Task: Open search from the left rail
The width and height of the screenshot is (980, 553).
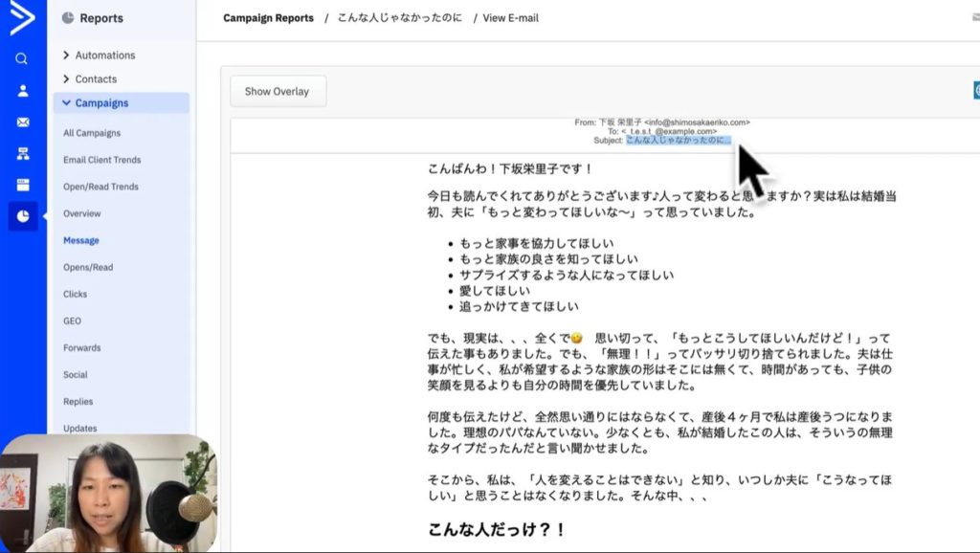Action: pos(22,59)
